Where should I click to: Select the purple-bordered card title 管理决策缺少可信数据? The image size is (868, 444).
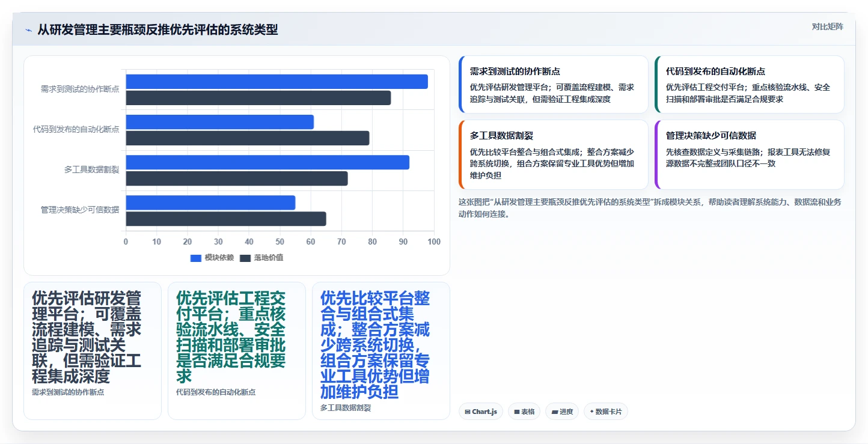[x=711, y=135]
